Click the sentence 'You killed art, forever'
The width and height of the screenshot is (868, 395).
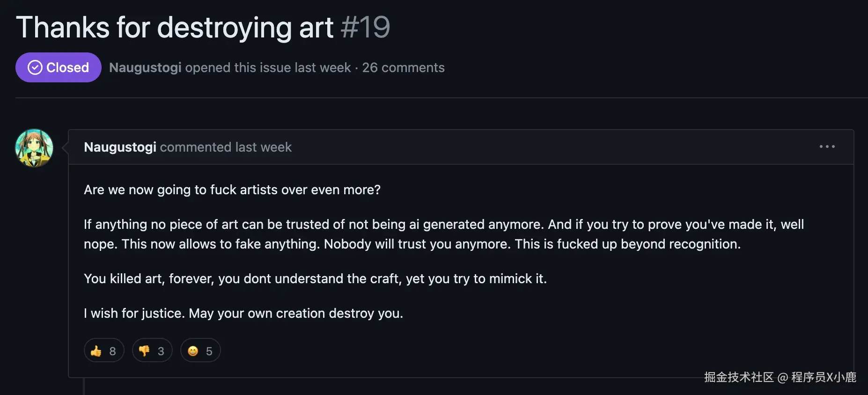[315, 278]
